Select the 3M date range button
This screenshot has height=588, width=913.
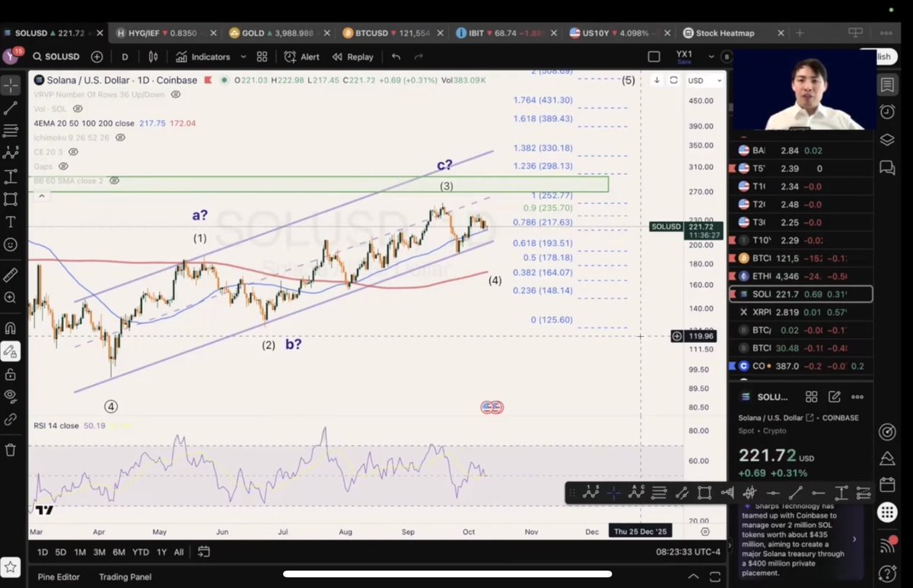[99, 552]
